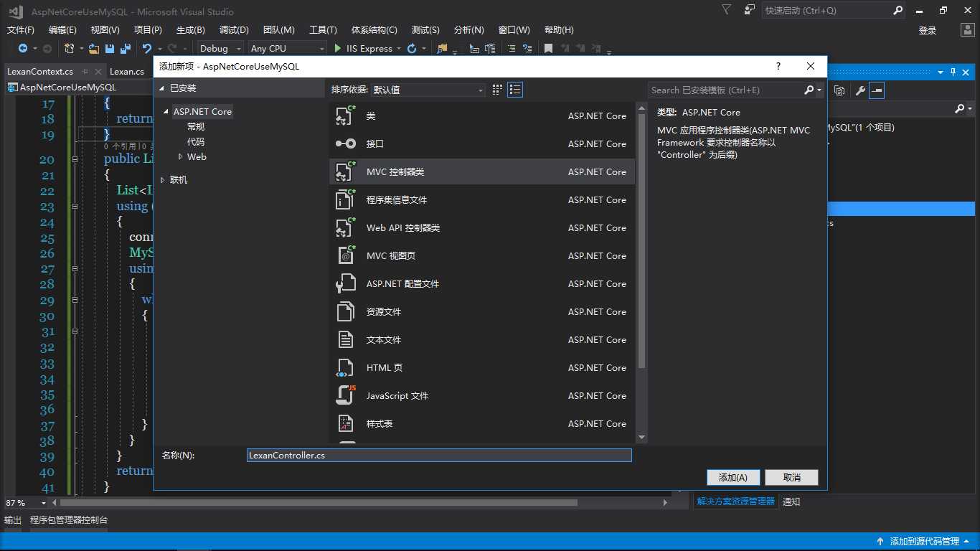This screenshot has height=551, width=980.
Task: Select the 接口 interface template
Action: [x=482, y=144]
